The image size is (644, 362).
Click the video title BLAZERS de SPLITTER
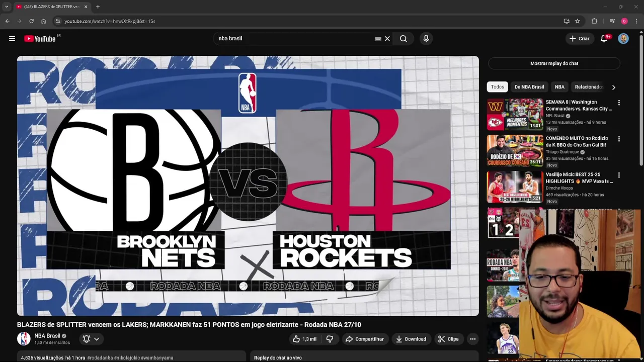coord(189,325)
